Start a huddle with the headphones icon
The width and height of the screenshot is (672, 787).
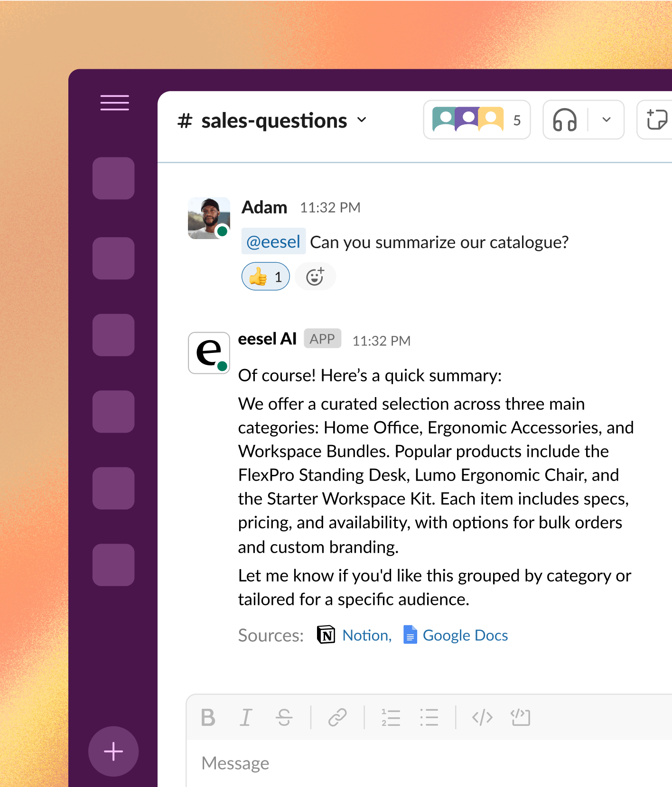565,120
